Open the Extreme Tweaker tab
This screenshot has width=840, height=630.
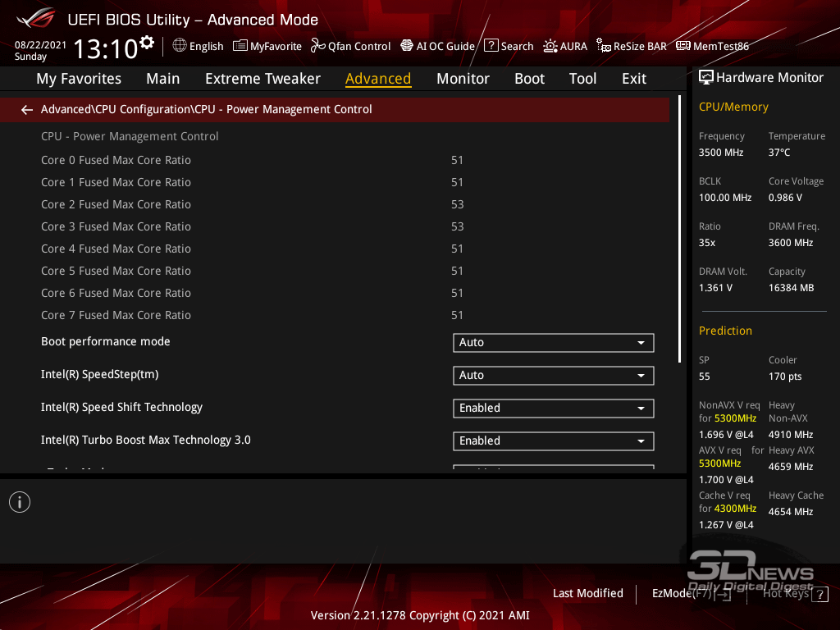(x=263, y=79)
